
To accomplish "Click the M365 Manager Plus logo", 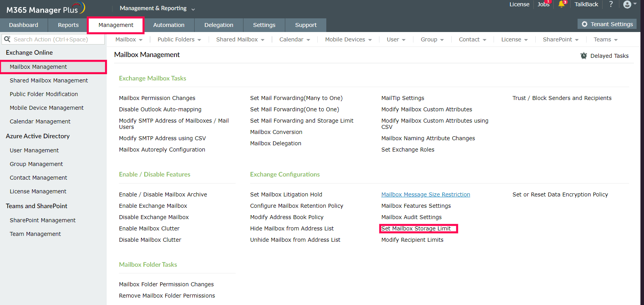I will point(46,9).
